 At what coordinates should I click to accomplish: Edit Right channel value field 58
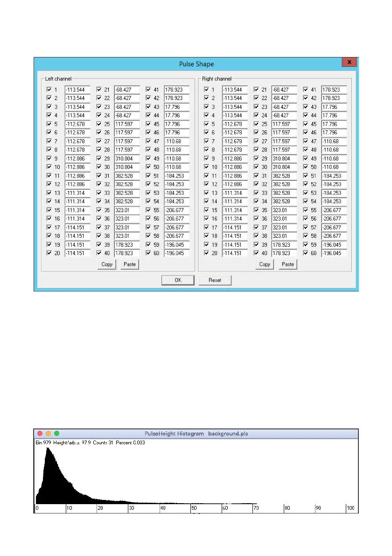click(x=334, y=236)
